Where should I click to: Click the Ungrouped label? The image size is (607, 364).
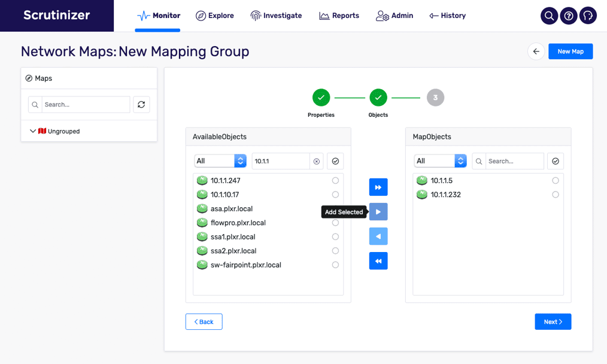pos(64,131)
